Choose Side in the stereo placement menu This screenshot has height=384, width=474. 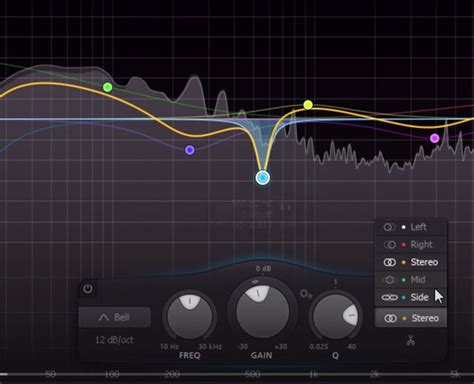click(411, 297)
